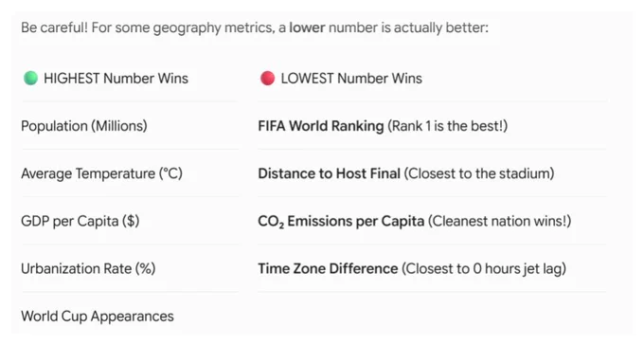Click the Distance to Host Final label
644x363 pixels.
point(329,173)
